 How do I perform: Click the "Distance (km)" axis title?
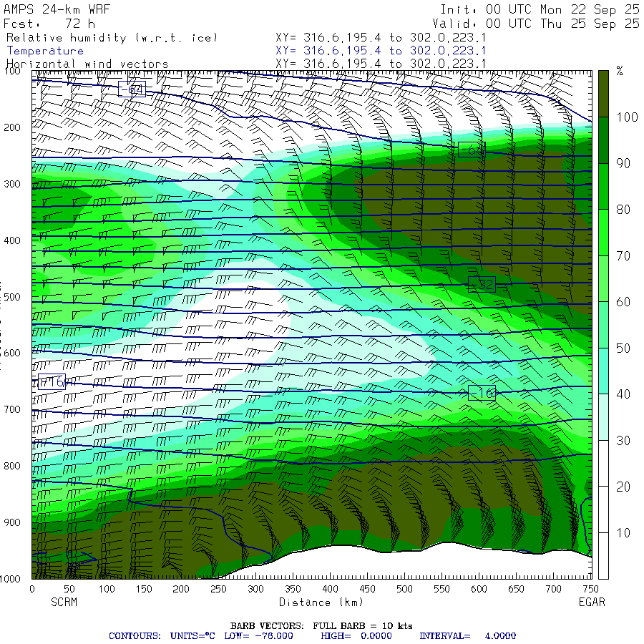(x=321, y=602)
